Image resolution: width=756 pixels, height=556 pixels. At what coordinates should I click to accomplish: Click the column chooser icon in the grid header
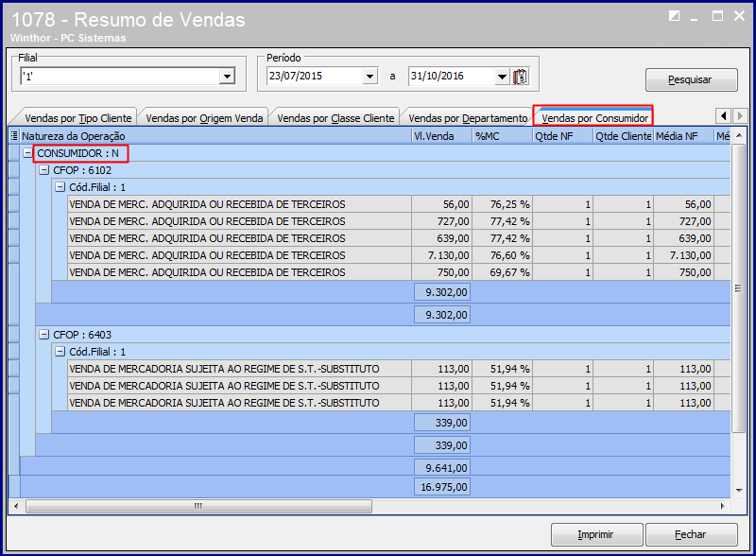coord(14,136)
